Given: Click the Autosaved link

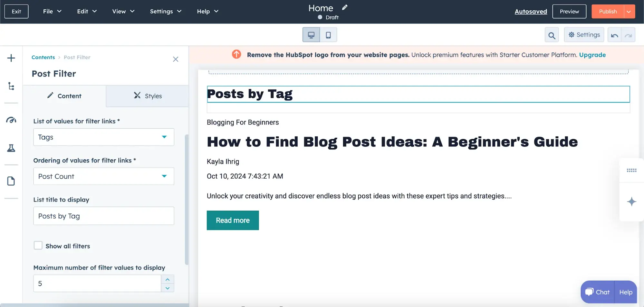Looking at the screenshot, I should pyautogui.click(x=531, y=12).
